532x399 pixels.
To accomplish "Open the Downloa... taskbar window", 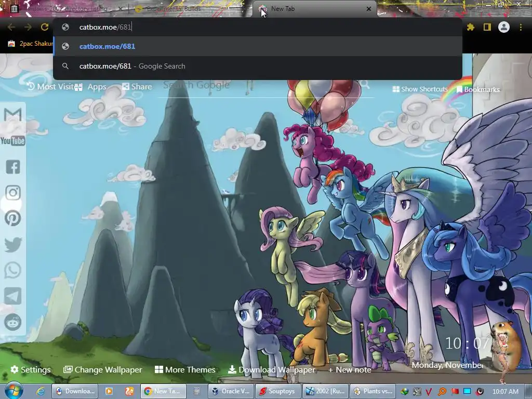I will tap(75, 391).
